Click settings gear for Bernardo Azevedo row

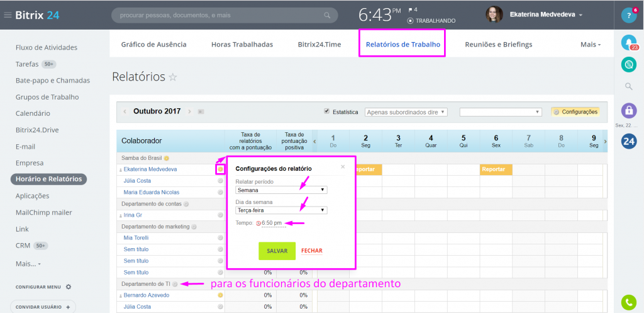tap(220, 295)
